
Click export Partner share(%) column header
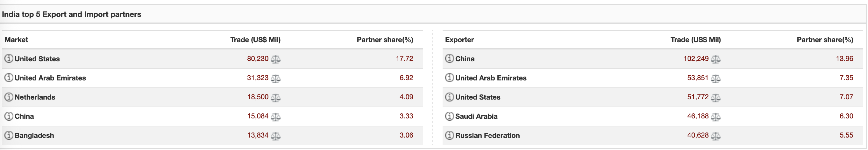[385, 40]
